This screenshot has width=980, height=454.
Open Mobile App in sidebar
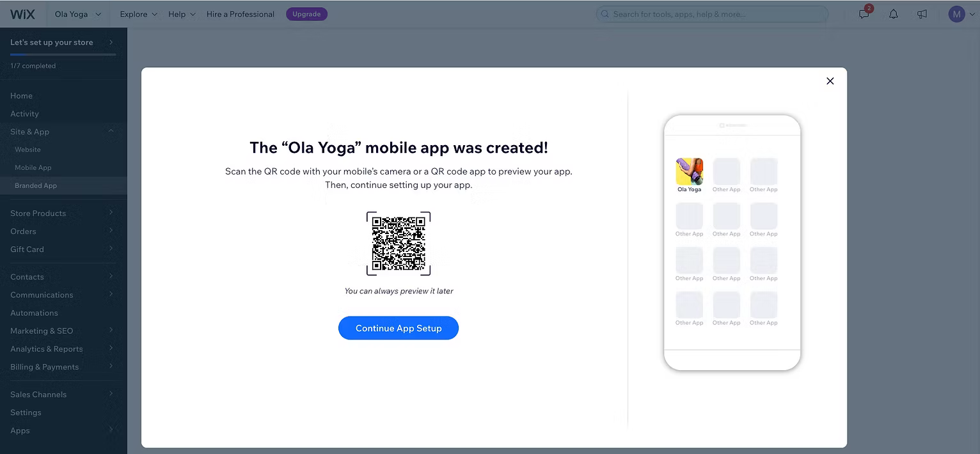[63, 168]
